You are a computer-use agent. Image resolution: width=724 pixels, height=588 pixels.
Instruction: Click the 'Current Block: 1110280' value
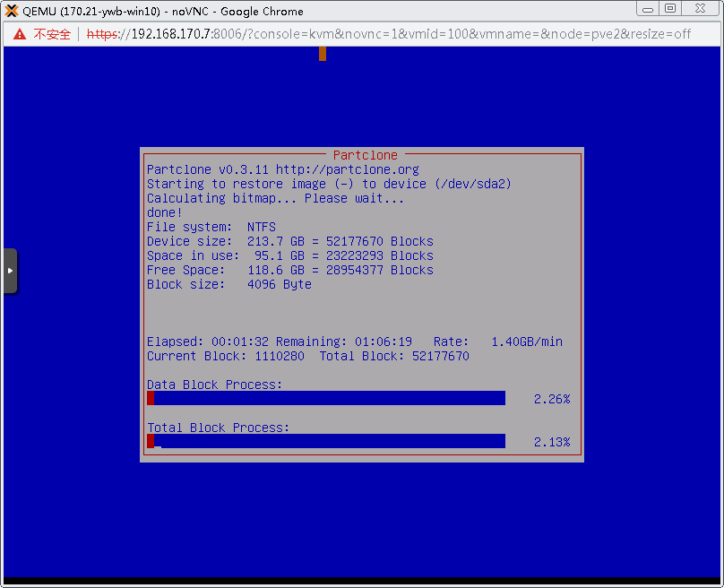pyautogui.click(x=225, y=356)
